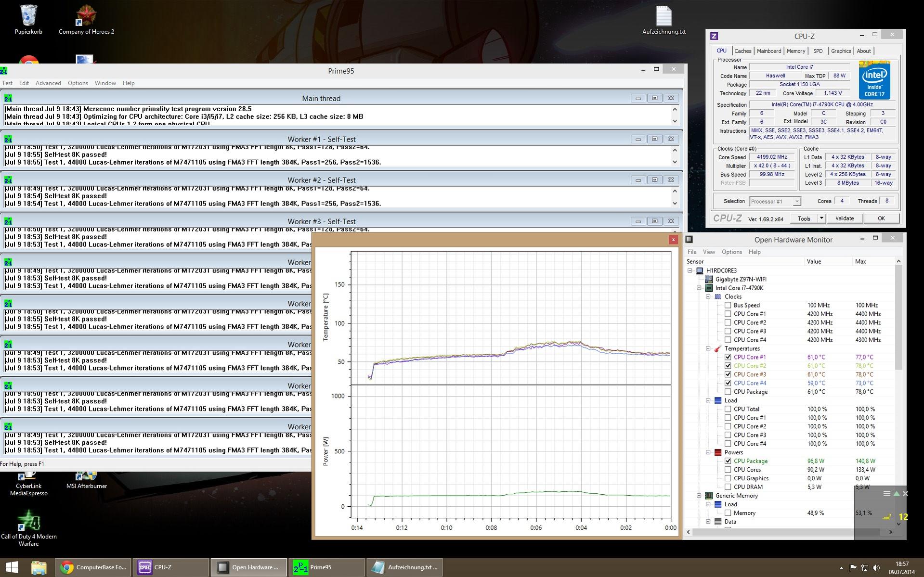The width and height of the screenshot is (924, 577).
Task: Click the network icon in system tray
Action: pos(865,567)
